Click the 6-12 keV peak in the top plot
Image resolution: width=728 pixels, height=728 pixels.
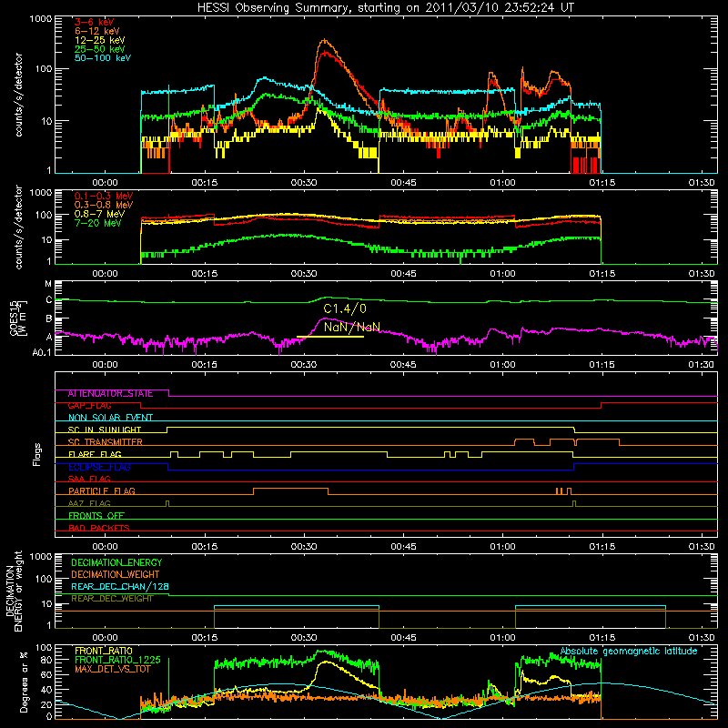coord(325,40)
